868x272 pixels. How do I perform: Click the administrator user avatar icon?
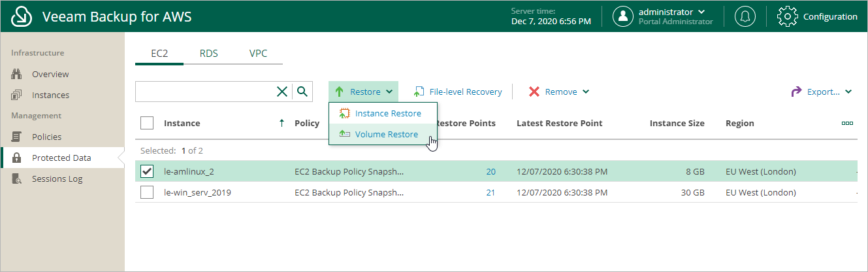pos(623,16)
